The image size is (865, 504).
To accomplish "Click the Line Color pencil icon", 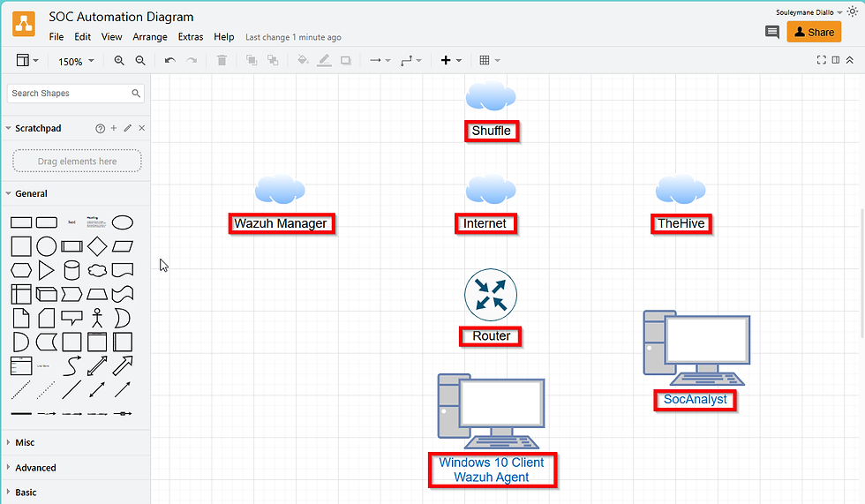I will pos(325,61).
